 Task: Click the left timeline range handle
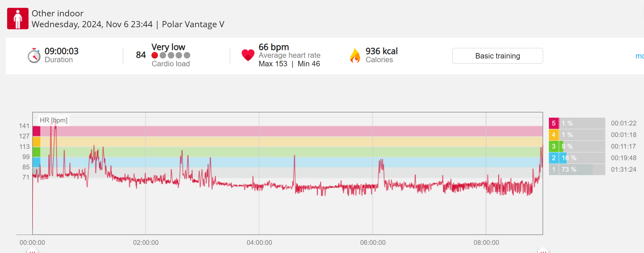(x=32, y=251)
